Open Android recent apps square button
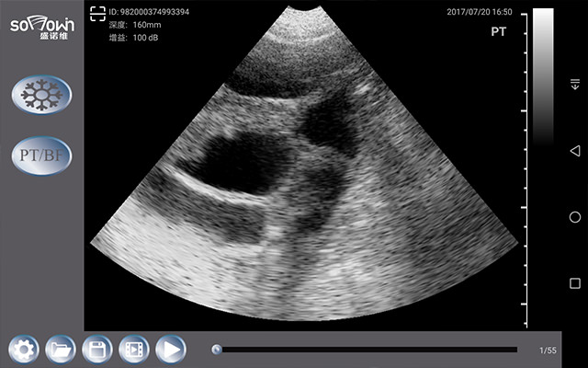 [575, 283]
